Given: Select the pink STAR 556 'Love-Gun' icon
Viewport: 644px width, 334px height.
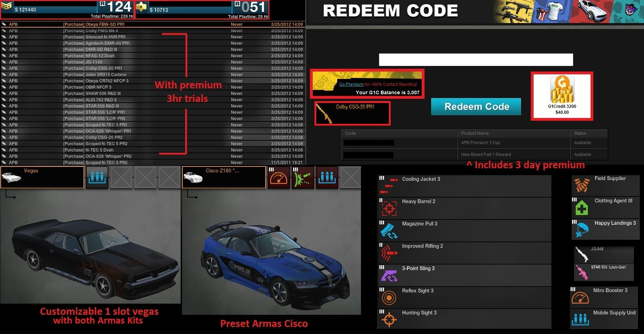Looking at the screenshot, I should [582, 272].
